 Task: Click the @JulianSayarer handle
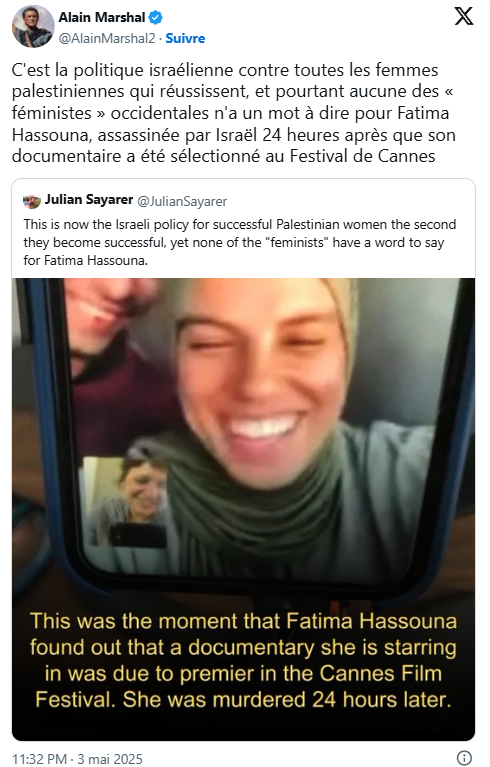(x=182, y=201)
